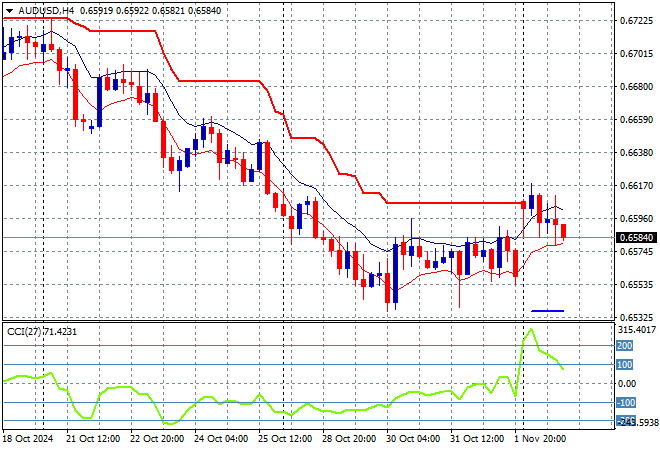Click the 0.67225 price axis label

pos(637,20)
